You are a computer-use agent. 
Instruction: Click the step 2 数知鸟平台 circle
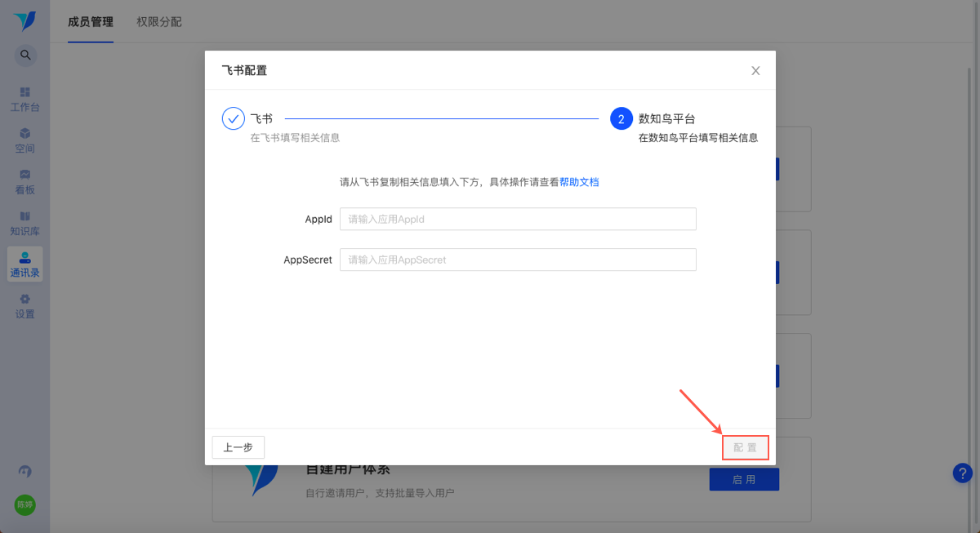[x=621, y=118]
